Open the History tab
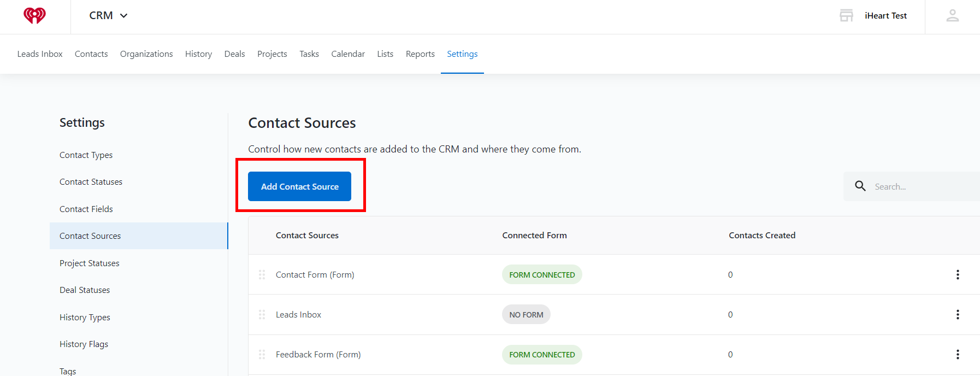Image resolution: width=980 pixels, height=376 pixels. pos(198,54)
